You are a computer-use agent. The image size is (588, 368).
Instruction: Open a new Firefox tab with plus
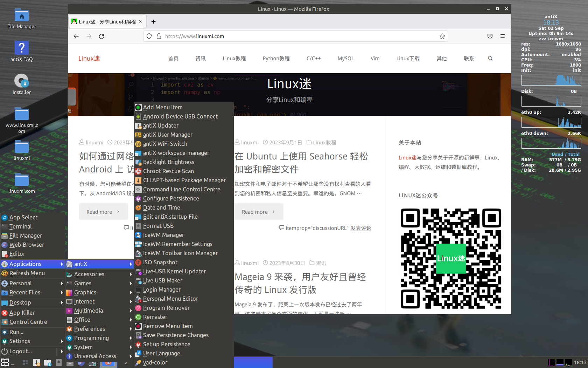pos(153,22)
